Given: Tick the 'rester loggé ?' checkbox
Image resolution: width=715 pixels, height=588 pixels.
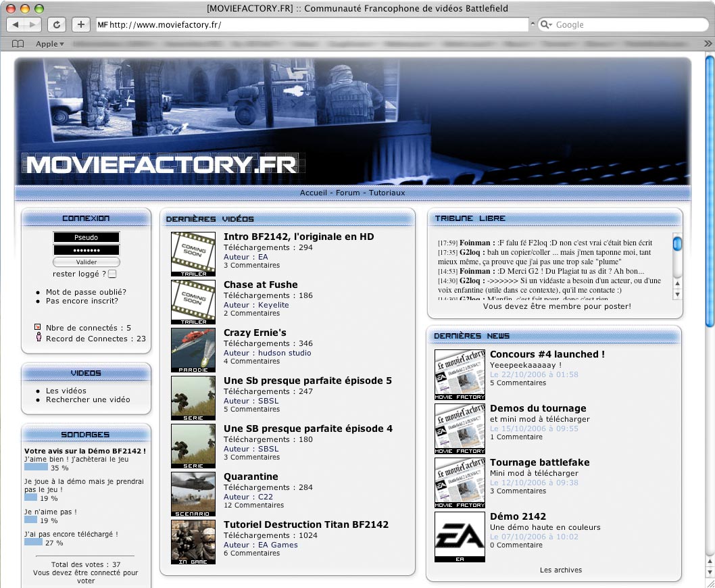Looking at the screenshot, I should pyautogui.click(x=113, y=274).
